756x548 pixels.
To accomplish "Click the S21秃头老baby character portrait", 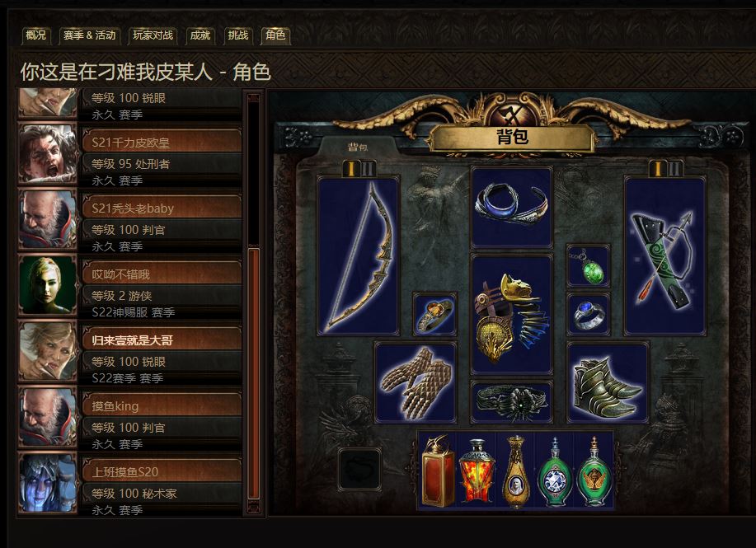I will click(47, 219).
